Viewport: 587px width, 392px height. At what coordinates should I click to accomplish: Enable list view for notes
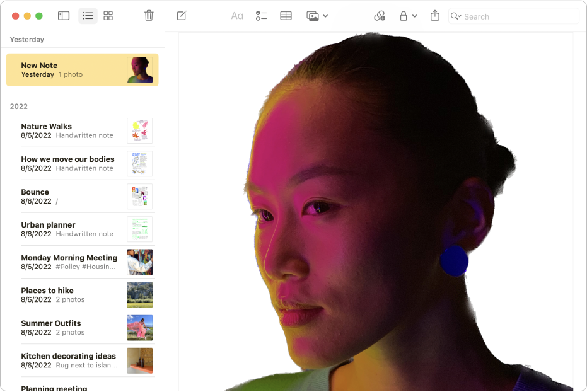click(87, 15)
